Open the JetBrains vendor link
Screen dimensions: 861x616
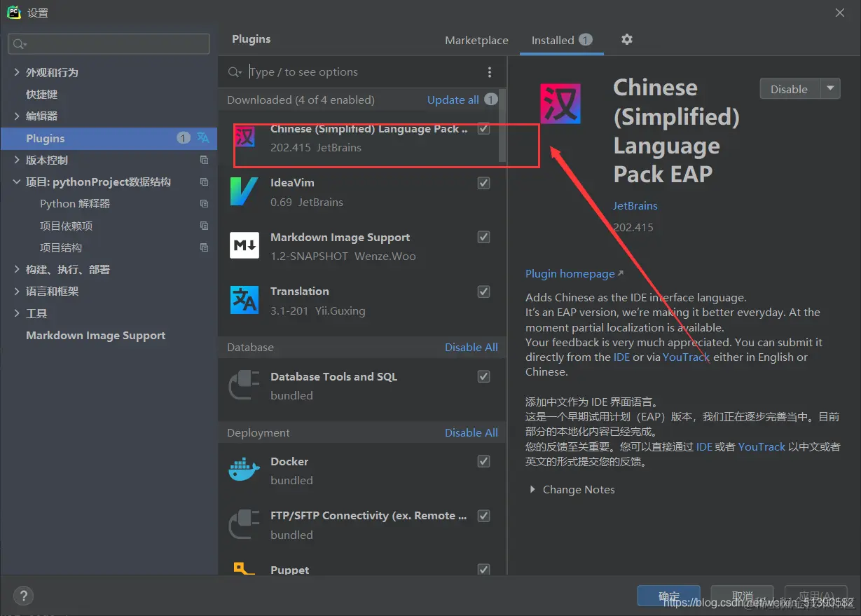pos(635,205)
